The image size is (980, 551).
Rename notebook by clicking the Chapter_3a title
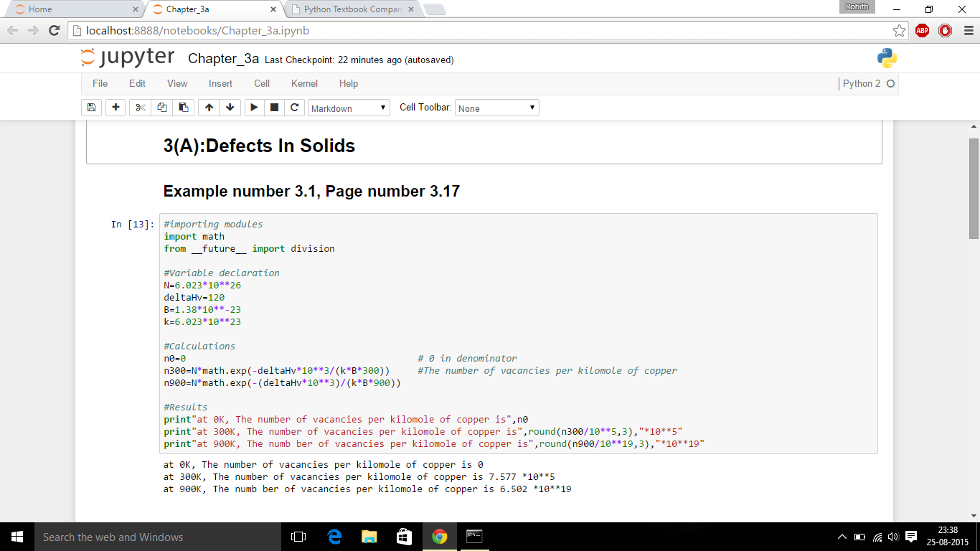[223, 59]
